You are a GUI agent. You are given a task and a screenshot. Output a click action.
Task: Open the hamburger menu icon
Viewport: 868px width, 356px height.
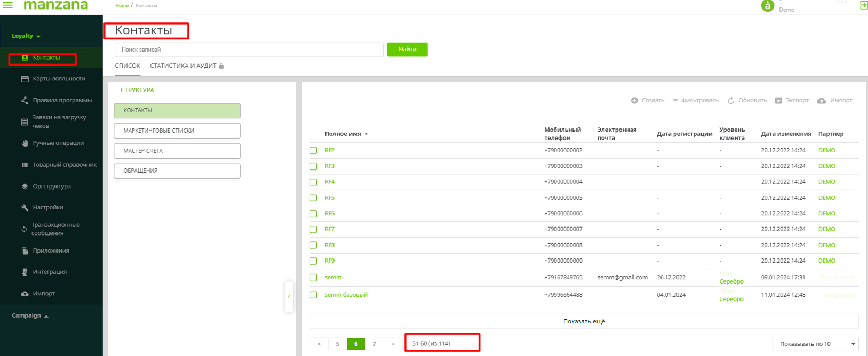coord(8,5)
